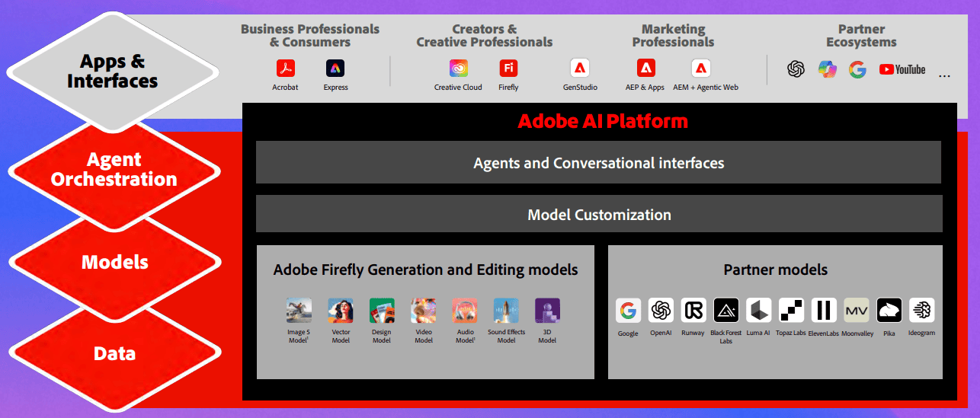Click the YouTube partner logo

(x=902, y=69)
